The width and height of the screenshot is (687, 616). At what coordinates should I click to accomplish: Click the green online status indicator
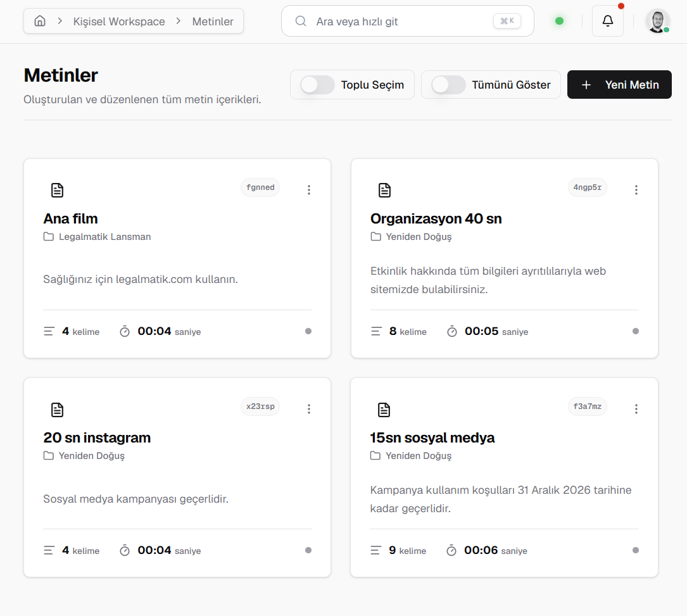pos(559,21)
